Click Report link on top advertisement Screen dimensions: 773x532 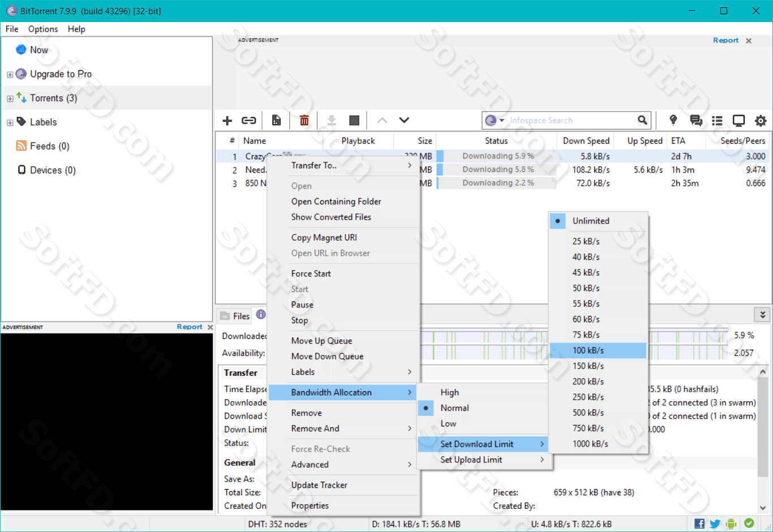pos(725,40)
